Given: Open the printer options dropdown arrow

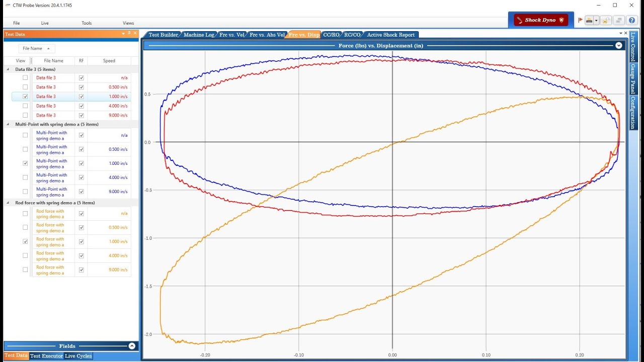Looking at the screenshot, I should click(x=596, y=21).
